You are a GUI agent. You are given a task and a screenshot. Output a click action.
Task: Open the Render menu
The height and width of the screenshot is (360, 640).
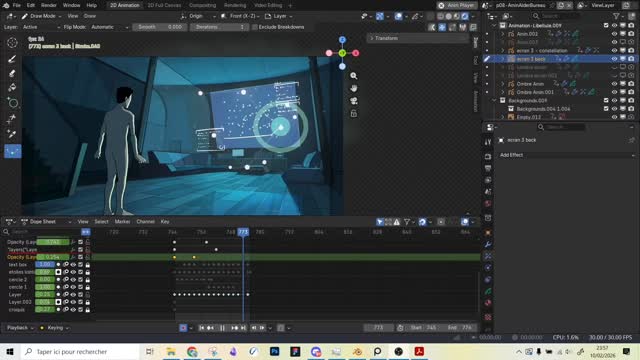pos(49,5)
